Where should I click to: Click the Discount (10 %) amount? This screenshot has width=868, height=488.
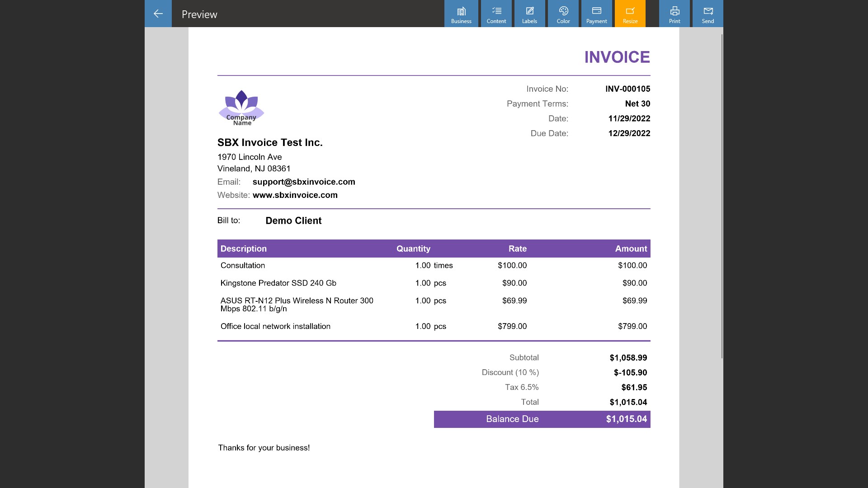click(x=630, y=372)
